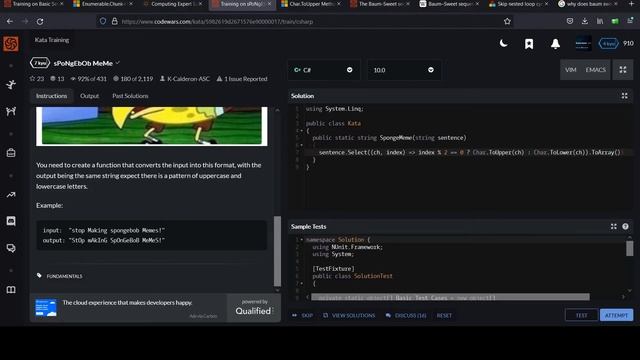This screenshot has height=360, width=640.
Task: Open the Leaderboards trend sidebar icon
Action: (x=11, y=195)
